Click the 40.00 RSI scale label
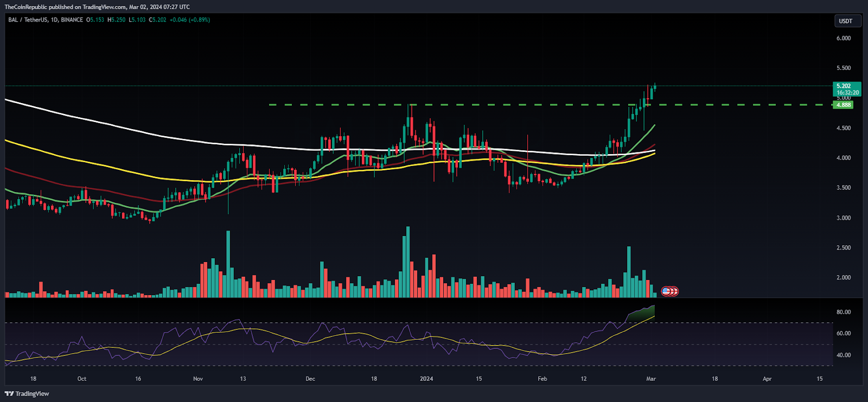The image size is (868, 402). 844,355
